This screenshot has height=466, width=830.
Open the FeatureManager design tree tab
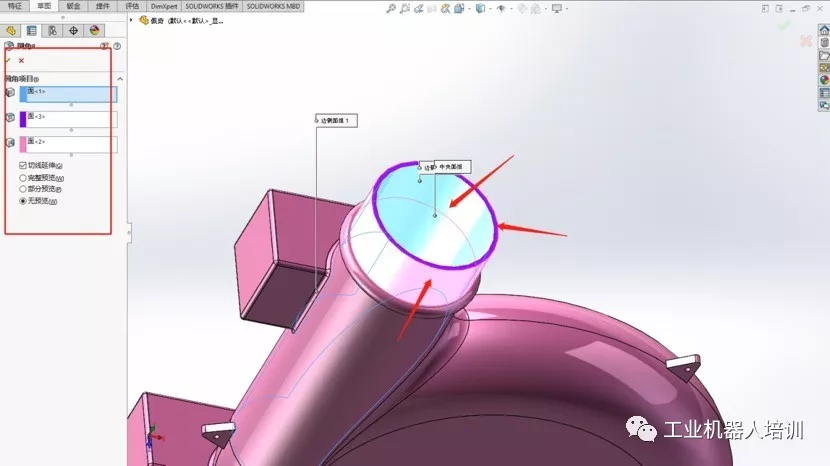(x=11, y=31)
